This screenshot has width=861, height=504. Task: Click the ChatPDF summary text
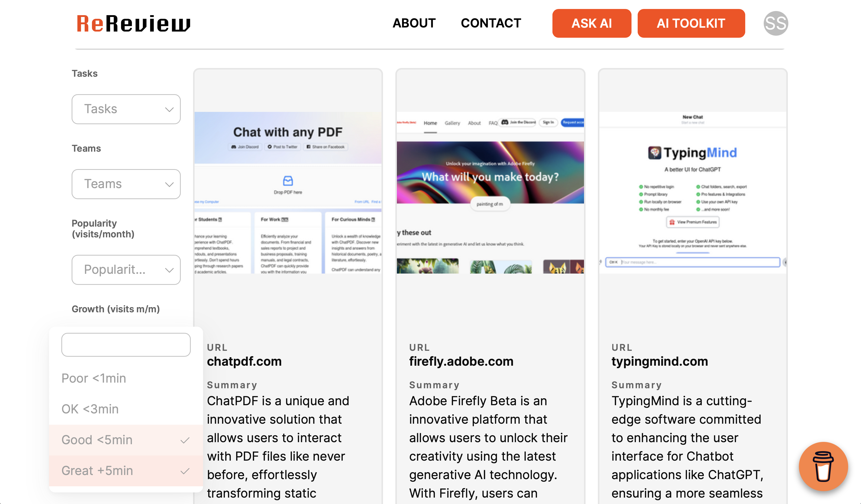pos(278,448)
